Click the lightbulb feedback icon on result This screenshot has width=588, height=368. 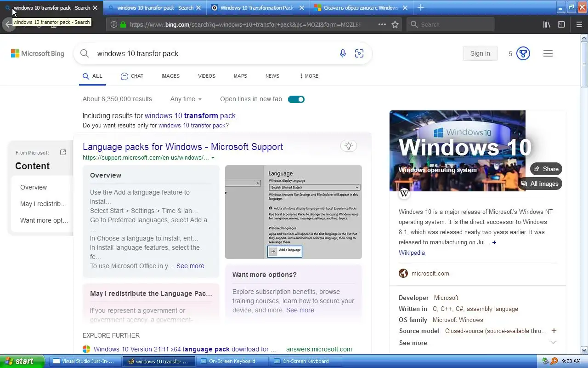pos(349,146)
